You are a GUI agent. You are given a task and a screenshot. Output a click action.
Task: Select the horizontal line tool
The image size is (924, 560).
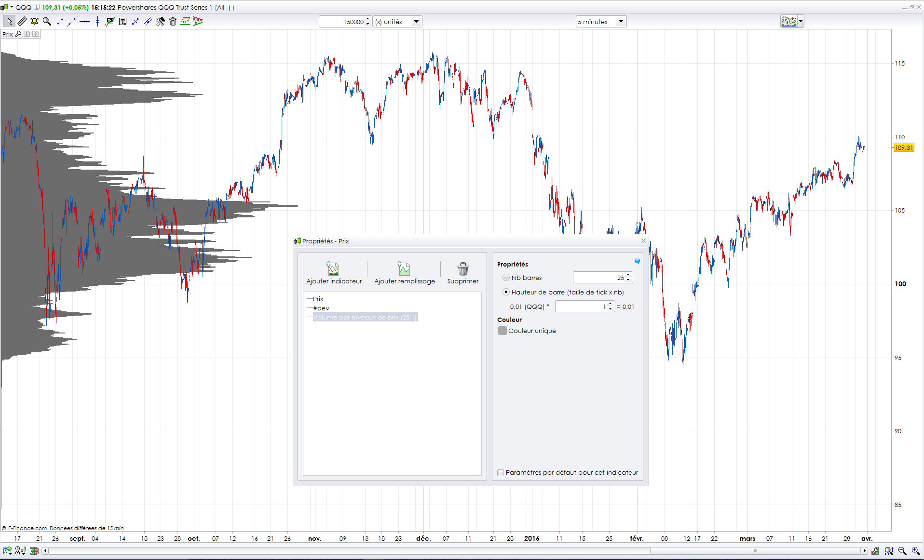[85, 21]
